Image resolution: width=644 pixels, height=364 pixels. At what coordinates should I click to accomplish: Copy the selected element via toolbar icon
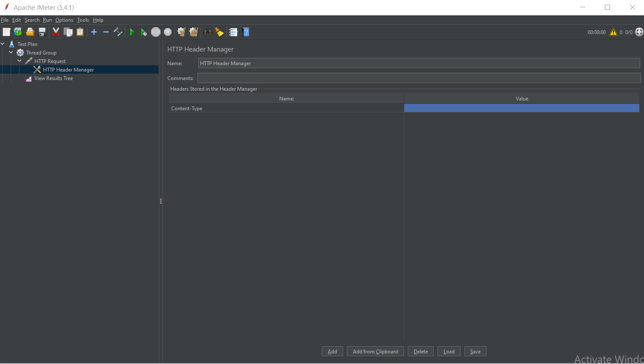(x=68, y=32)
